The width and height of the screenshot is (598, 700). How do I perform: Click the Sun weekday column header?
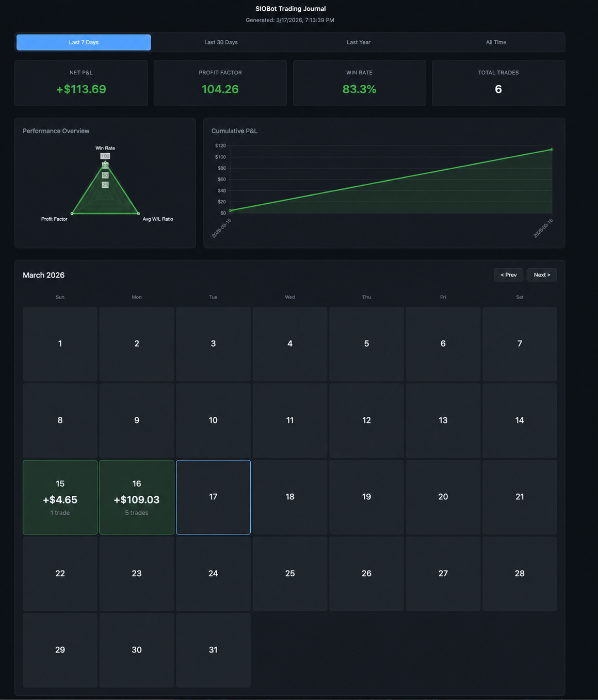point(60,297)
